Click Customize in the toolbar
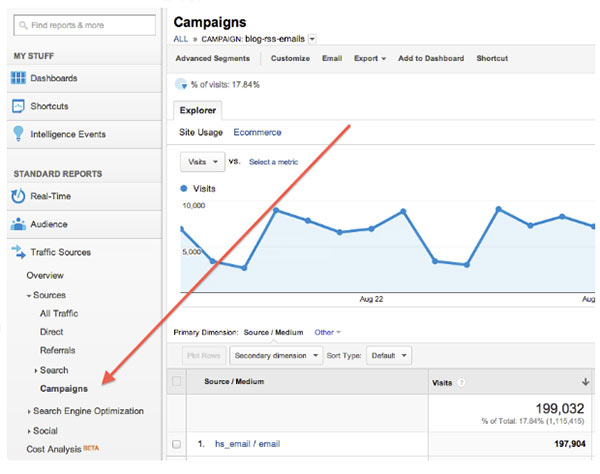Viewport: 600px width, 474px height. pos(290,58)
